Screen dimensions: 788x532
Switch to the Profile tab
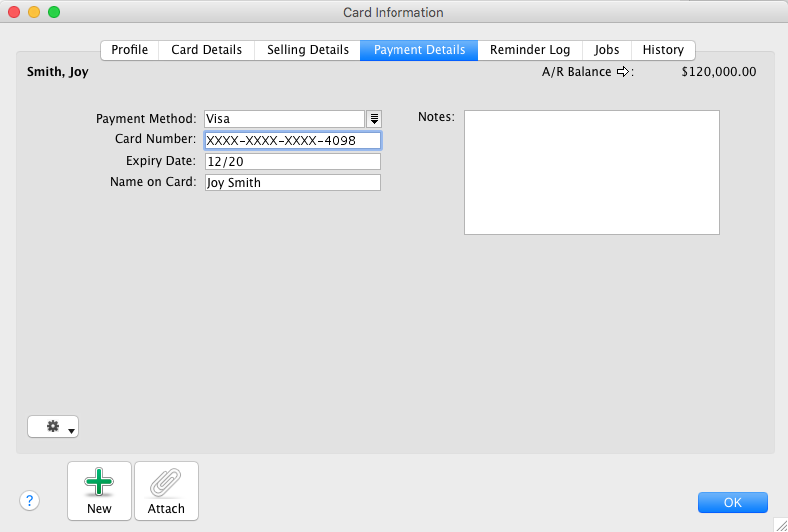click(130, 50)
